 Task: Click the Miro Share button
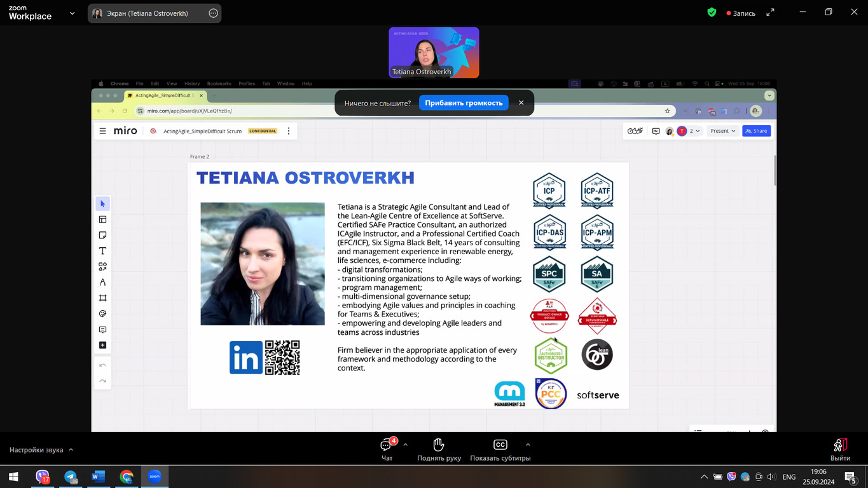click(x=756, y=131)
